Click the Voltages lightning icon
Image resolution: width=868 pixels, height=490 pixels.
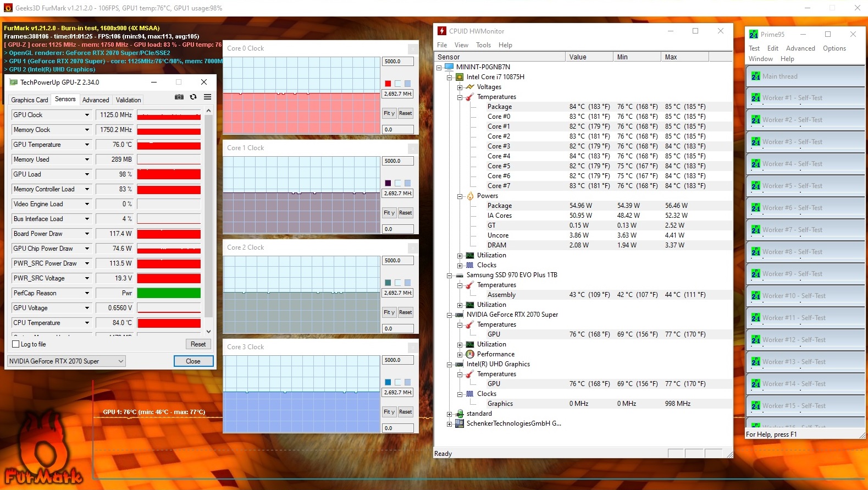tap(470, 87)
